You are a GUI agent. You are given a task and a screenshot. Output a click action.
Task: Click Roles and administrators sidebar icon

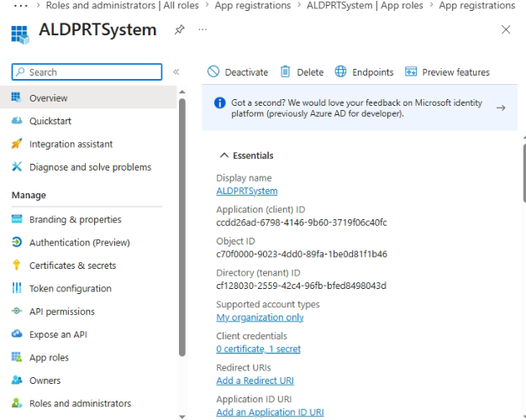(x=17, y=403)
